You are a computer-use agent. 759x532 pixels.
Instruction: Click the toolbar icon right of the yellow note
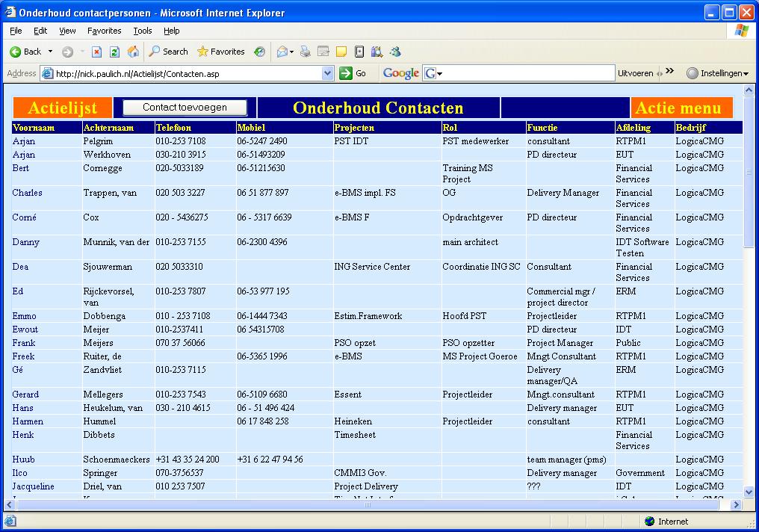click(x=359, y=52)
